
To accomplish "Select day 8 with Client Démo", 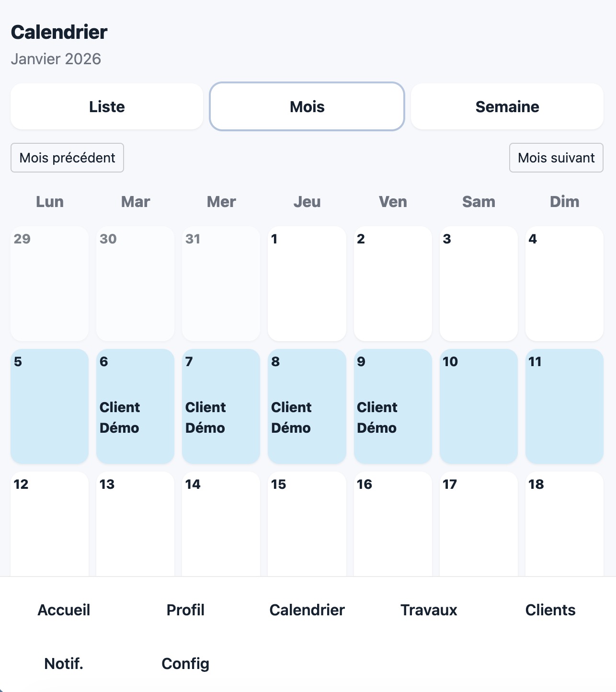I will point(307,406).
